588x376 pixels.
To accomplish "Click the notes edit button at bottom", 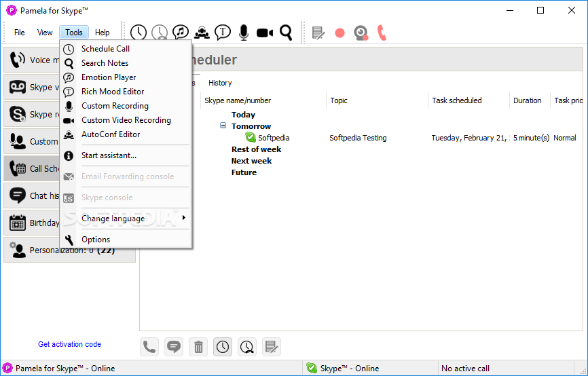I will tap(272, 347).
